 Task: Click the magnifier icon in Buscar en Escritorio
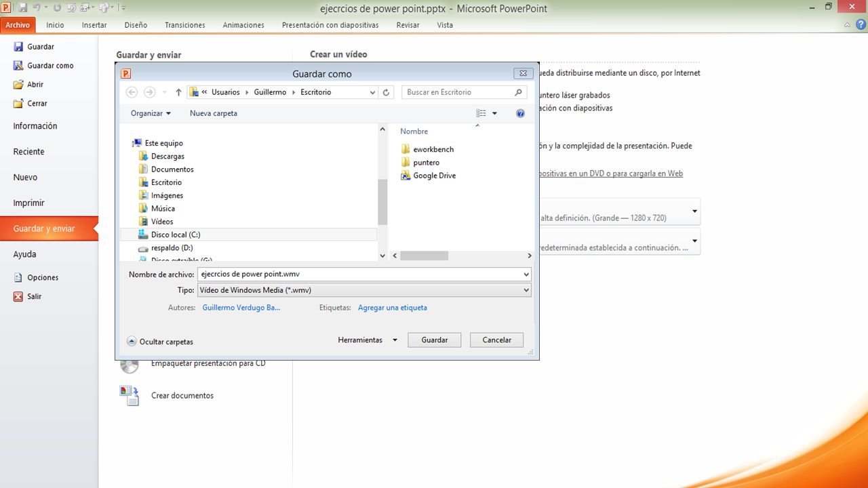(x=518, y=92)
